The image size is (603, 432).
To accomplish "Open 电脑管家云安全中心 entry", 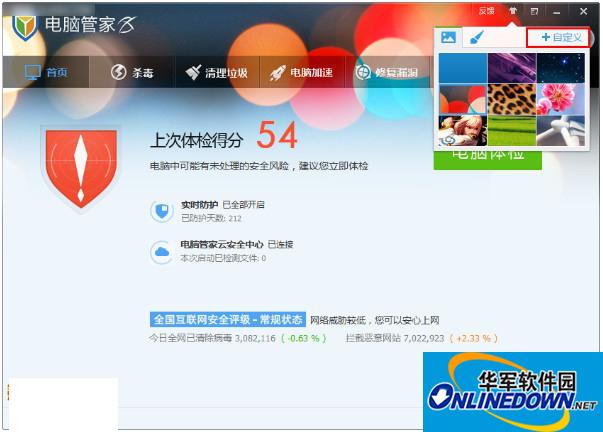I will 237,244.
